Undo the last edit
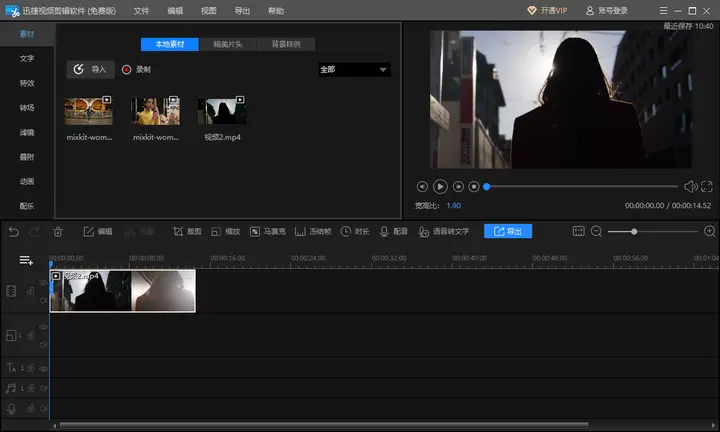 14,232
